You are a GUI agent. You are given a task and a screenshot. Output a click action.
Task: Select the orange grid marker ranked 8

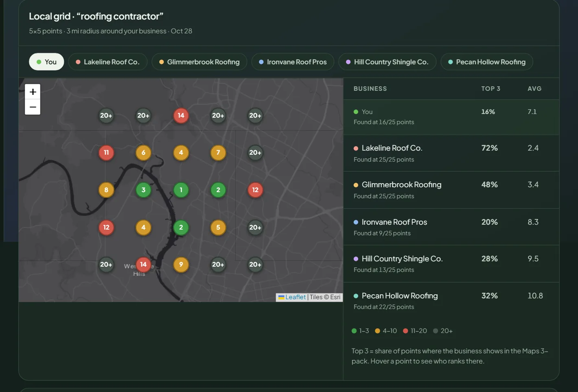106,190
